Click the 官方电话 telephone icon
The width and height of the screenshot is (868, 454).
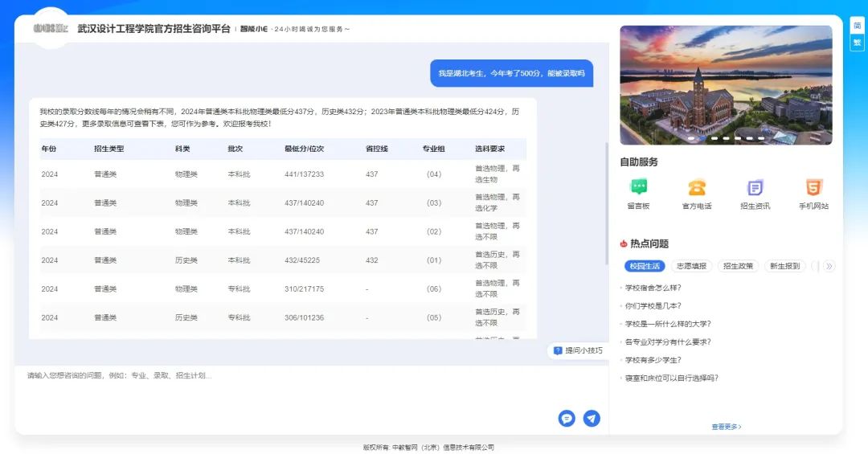tap(696, 187)
